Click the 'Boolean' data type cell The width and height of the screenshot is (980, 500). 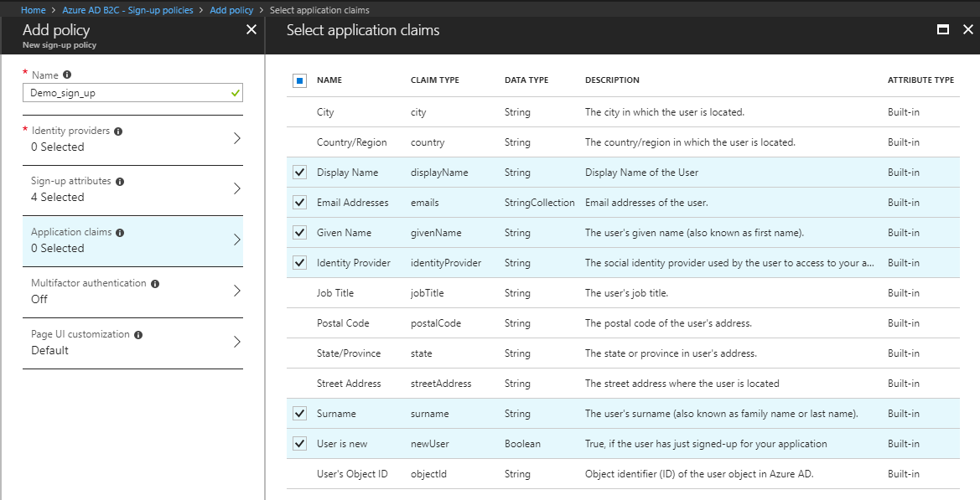point(522,444)
